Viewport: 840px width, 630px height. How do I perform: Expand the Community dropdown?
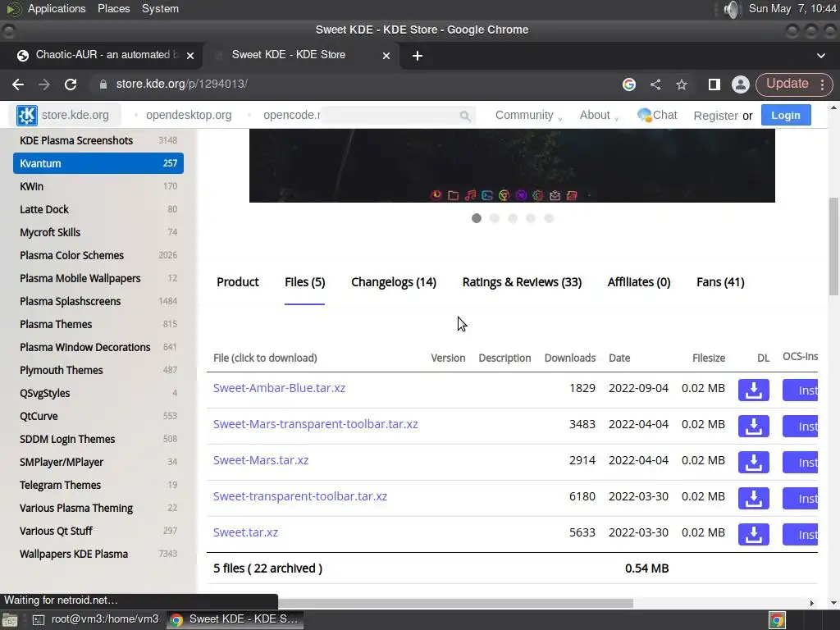528,115
